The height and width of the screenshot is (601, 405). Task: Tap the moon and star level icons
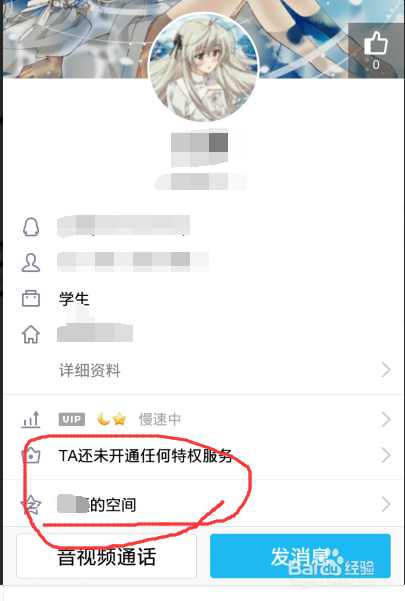click(x=111, y=419)
